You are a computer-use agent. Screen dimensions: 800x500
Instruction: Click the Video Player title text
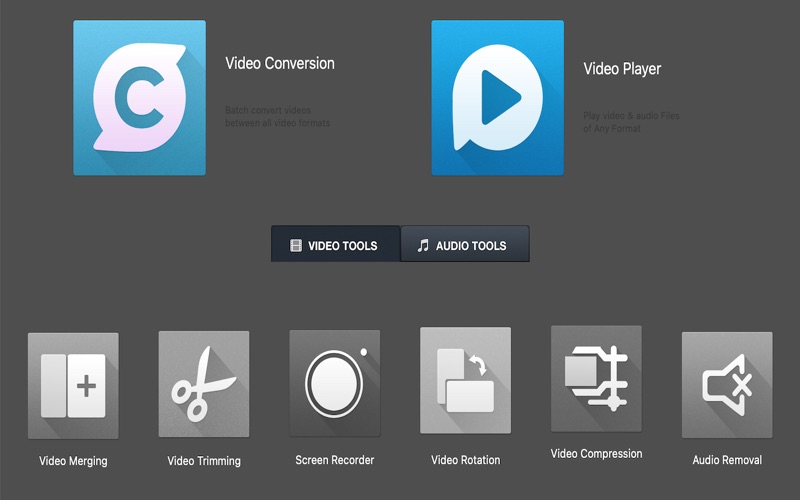(x=622, y=69)
